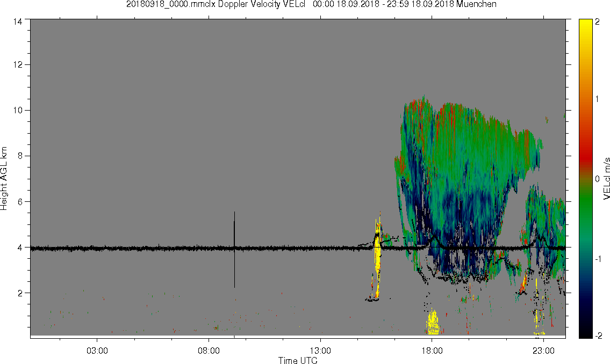Click the colorbar tick label '-2'

[598, 336]
